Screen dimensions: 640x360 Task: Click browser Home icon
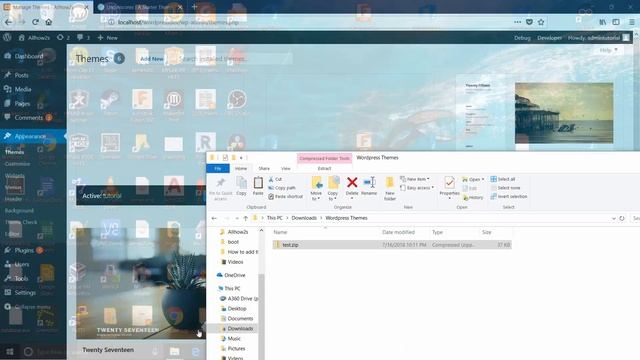tap(49, 22)
